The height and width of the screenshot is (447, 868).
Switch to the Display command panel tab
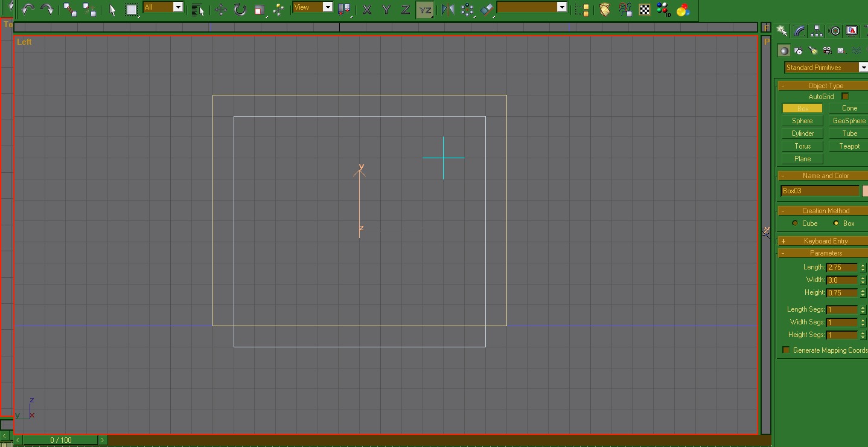point(852,31)
